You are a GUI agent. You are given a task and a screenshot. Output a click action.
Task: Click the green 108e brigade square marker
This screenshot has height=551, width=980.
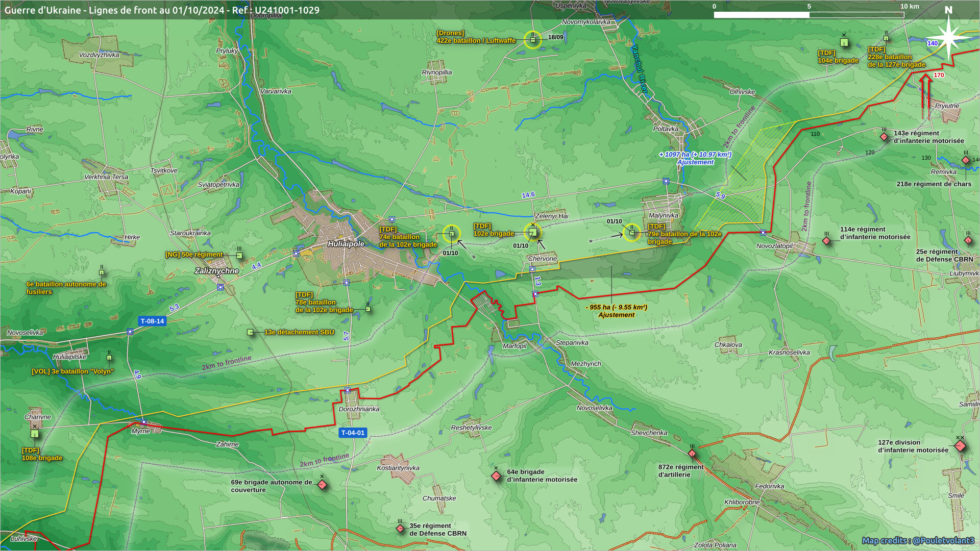(35, 434)
